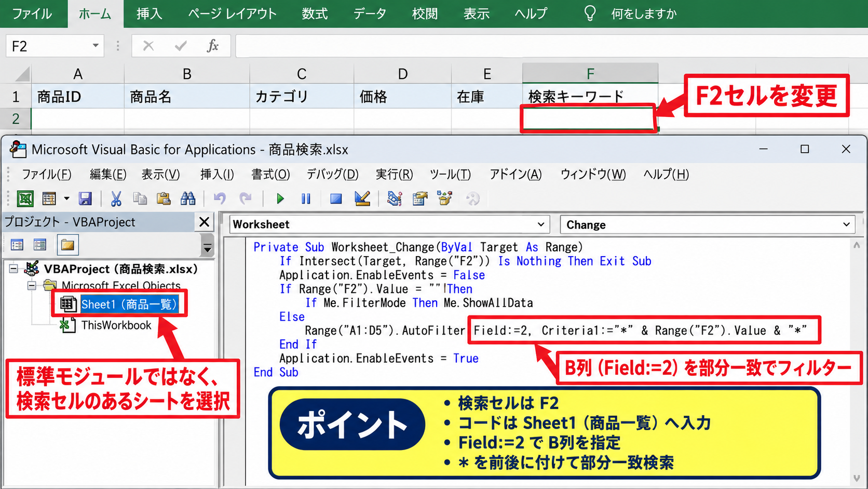Open VBA ファイル(F) menu
The height and width of the screenshot is (489, 868).
click(x=46, y=174)
